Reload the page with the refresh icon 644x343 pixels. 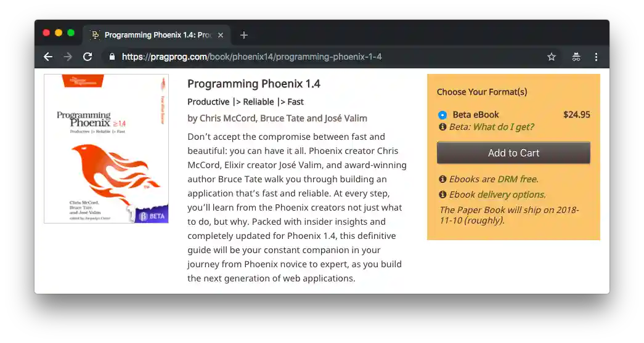(88, 57)
